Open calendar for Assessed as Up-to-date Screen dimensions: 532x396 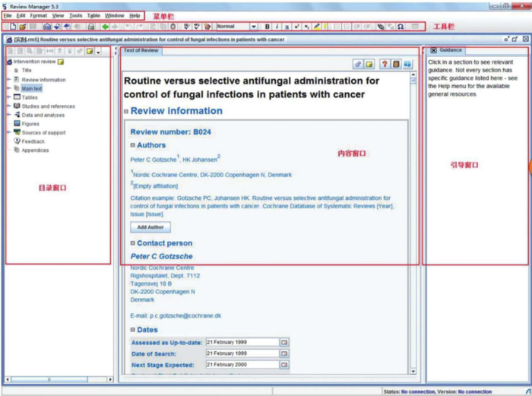pyautogui.click(x=284, y=342)
